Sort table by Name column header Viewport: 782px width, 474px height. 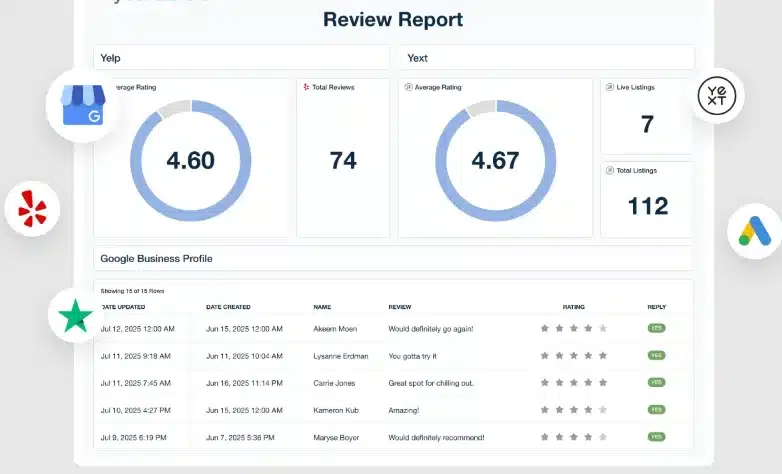point(322,307)
